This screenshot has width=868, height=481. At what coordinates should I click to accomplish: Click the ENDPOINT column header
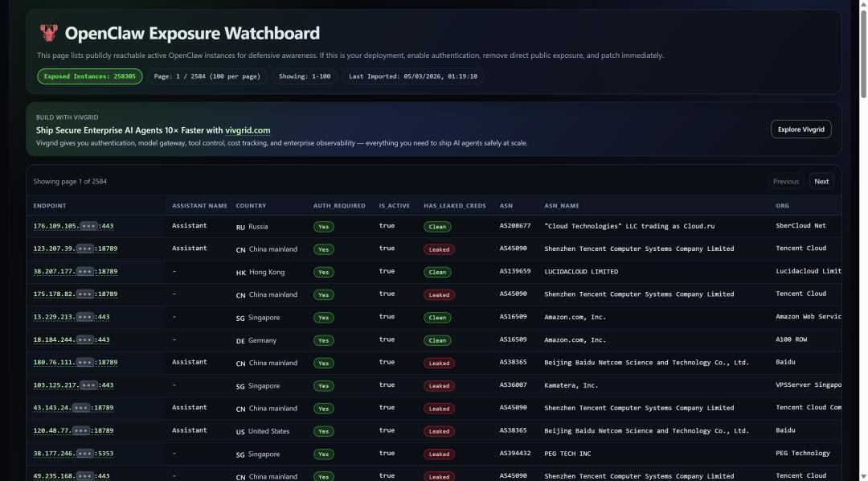[x=50, y=206]
